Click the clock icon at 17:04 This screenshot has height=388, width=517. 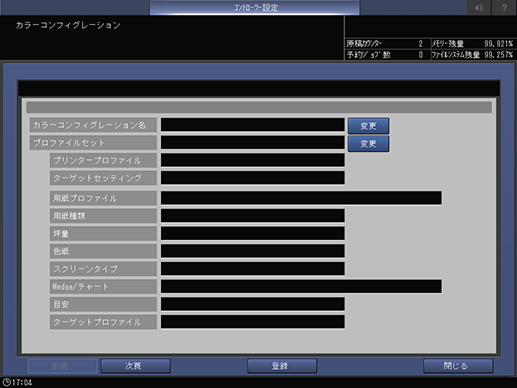pyautogui.click(x=6, y=382)
